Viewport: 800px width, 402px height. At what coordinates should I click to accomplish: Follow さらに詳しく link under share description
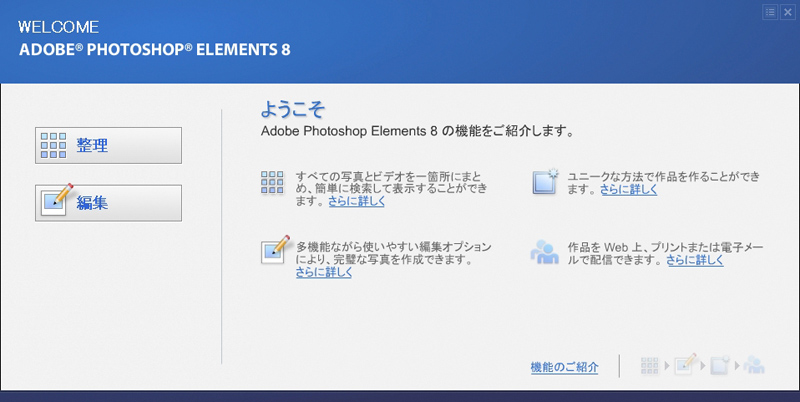click(695, 260)
